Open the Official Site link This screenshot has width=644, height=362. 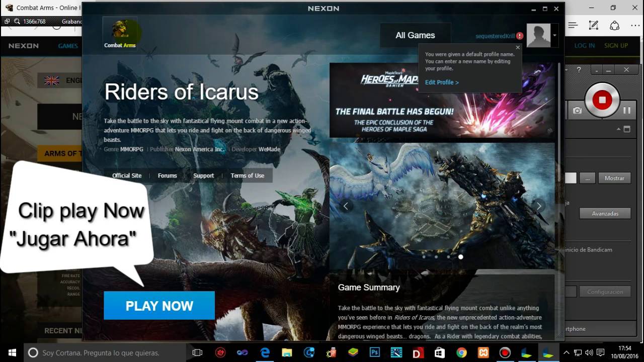(x=127, y=175)
